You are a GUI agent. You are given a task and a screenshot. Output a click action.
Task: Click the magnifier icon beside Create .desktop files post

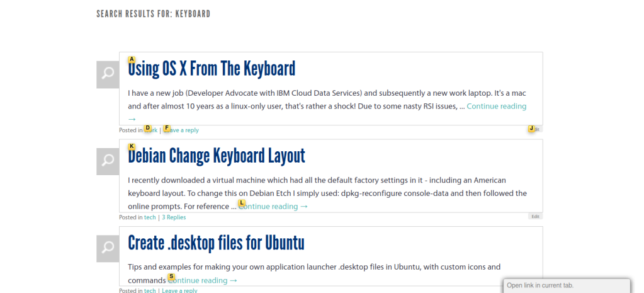point(108,249)
